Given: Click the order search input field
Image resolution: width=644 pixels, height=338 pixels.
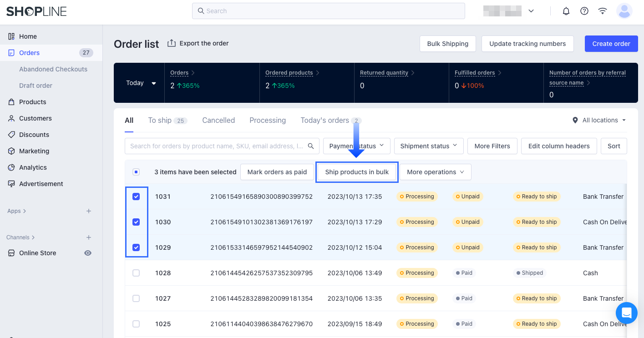Looking at the screenshot, I should (x=216, y=146).
